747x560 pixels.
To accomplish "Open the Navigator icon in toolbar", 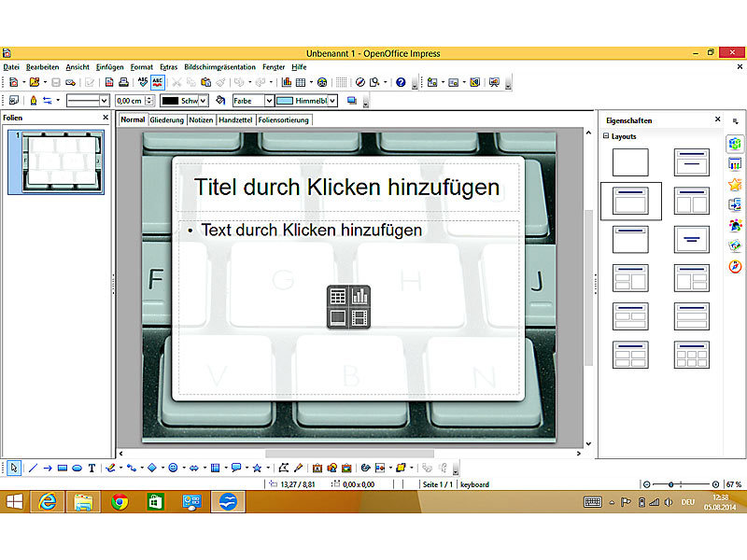I will (360, 82).
